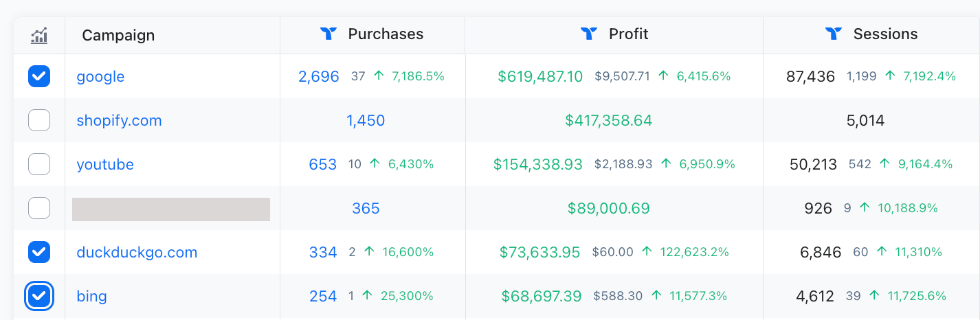980x320 pixels.
Task: Sort by the Profit column header
Action: tap(629, 34)
